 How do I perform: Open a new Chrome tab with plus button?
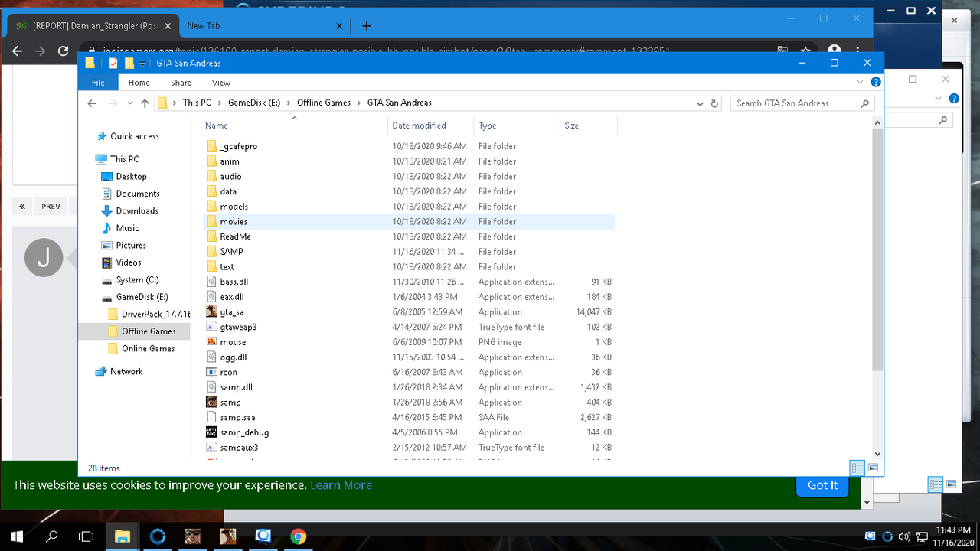point(366,26)
